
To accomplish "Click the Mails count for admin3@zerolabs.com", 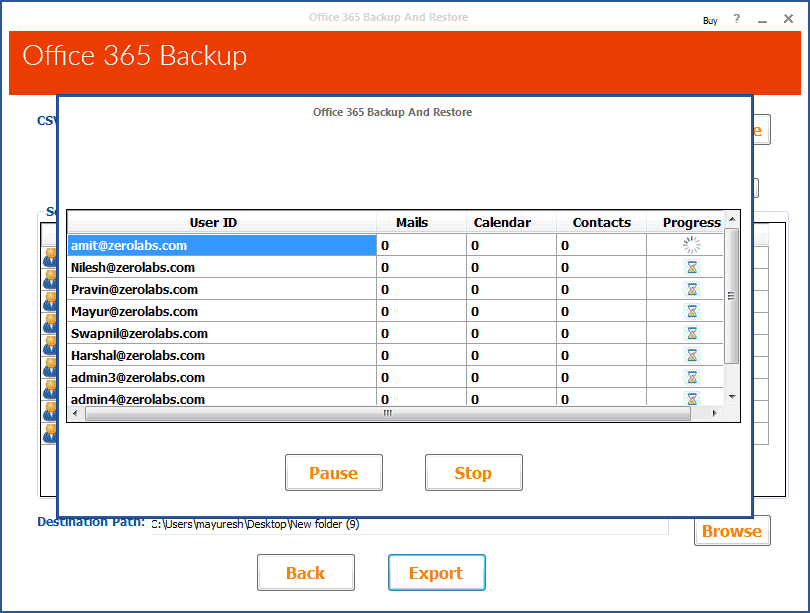I will tap(421, 378).
